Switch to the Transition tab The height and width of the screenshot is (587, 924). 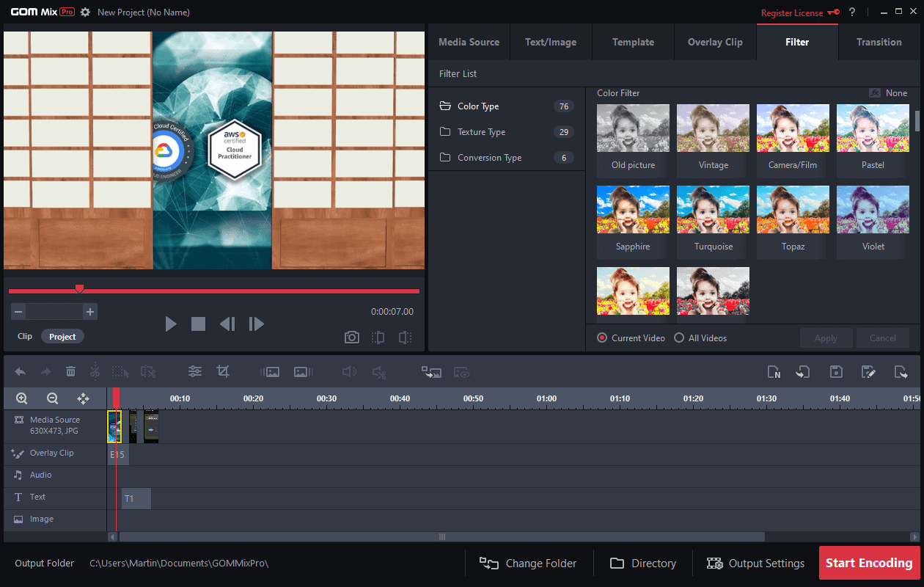[x=879, y=42]
